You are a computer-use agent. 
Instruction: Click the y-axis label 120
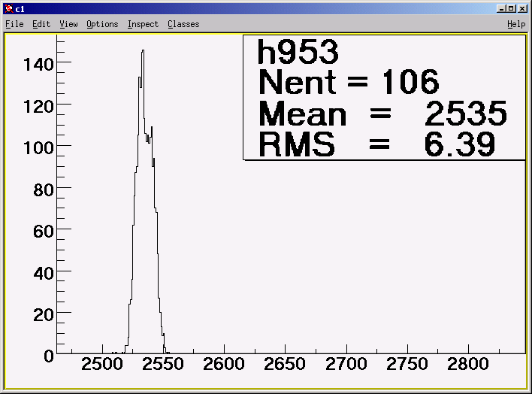[38, 107]
